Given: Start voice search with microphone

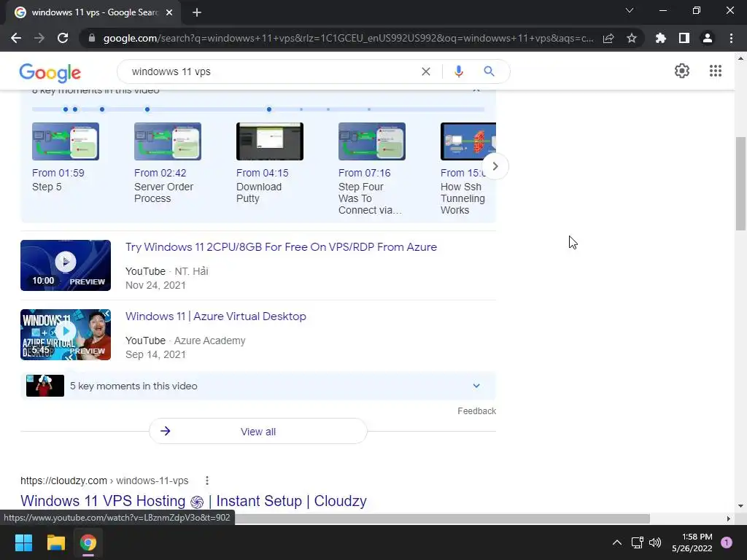Looking at the screenshot, I should [x=458, y=71].
